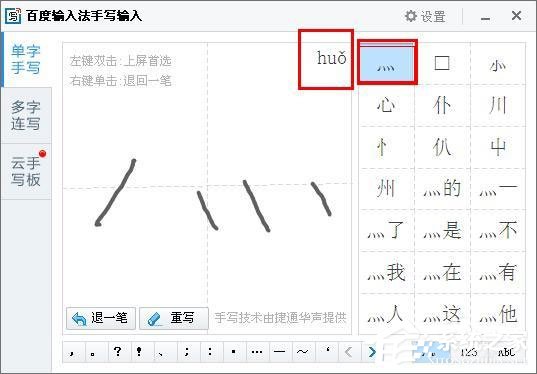Viewport: 537px width, 374px height.
Task: Choose the 灬他 phrase suggestion
Action: pyautogui.click(x=498, y=314)
